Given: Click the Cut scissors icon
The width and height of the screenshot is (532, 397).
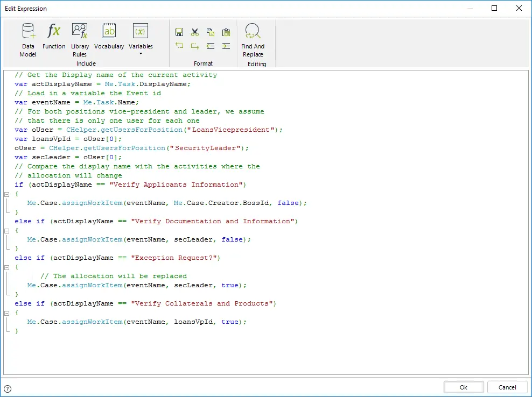Looking at the screenshot, I should [195, 32].
